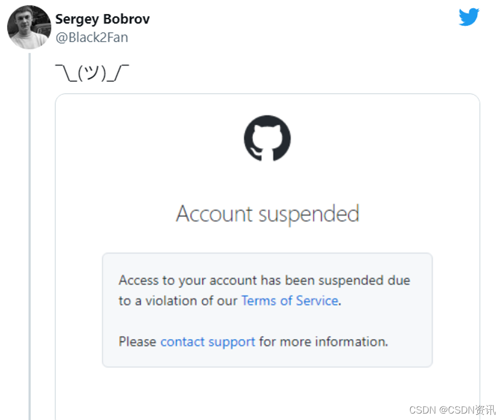The image size is (504, 420).
Task: Click the blank gap between the notice paragraphs
Action: pyautogui.click(x=267, y=321)
